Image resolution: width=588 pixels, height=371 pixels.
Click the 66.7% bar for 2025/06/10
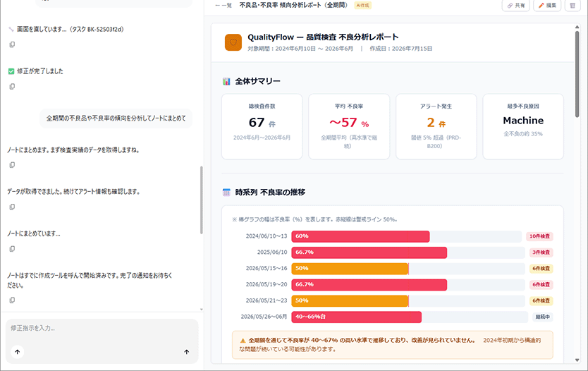(369, 253)
